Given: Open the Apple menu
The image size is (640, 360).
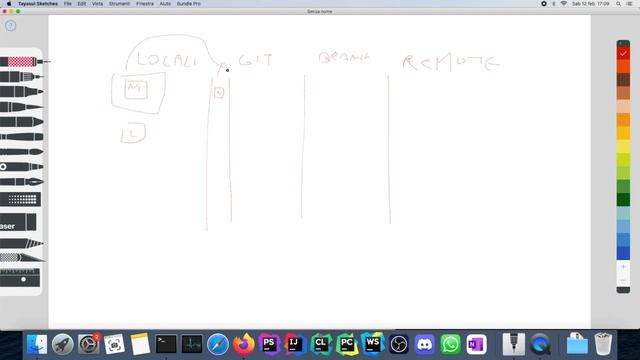Looking at the screenshot, I should click(9, 4).
